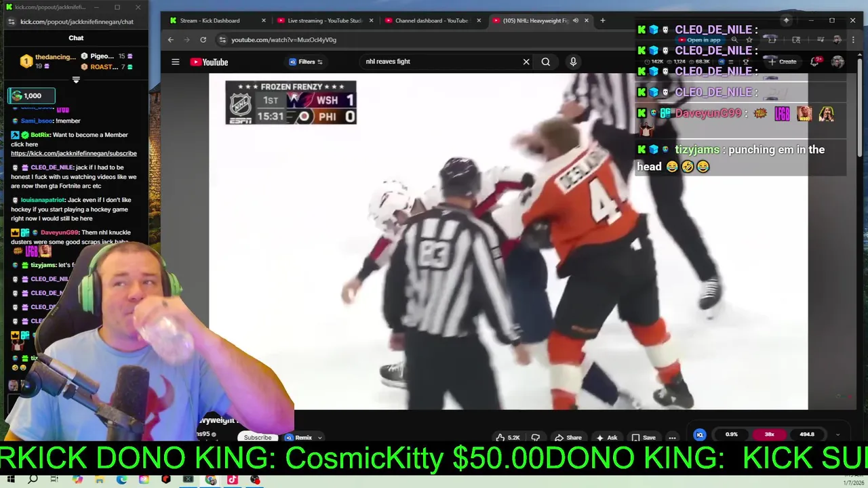The height and width of the screenshot is (488, 868).
Task: Open Task View on taskbar
Action: point(55,480)
